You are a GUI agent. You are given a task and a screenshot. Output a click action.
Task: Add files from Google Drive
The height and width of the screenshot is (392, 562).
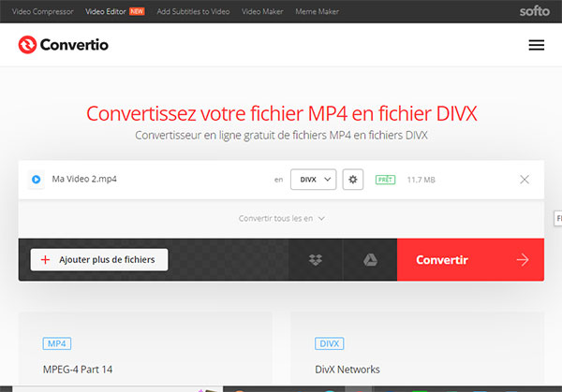click(x=370, y=259)
